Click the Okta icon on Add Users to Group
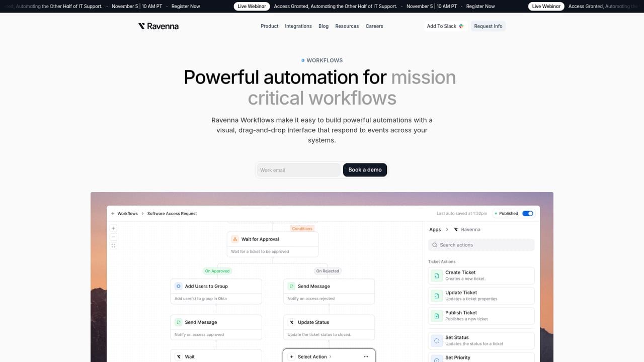This screenshot has height=362, width=644. (x=178, y=286)
